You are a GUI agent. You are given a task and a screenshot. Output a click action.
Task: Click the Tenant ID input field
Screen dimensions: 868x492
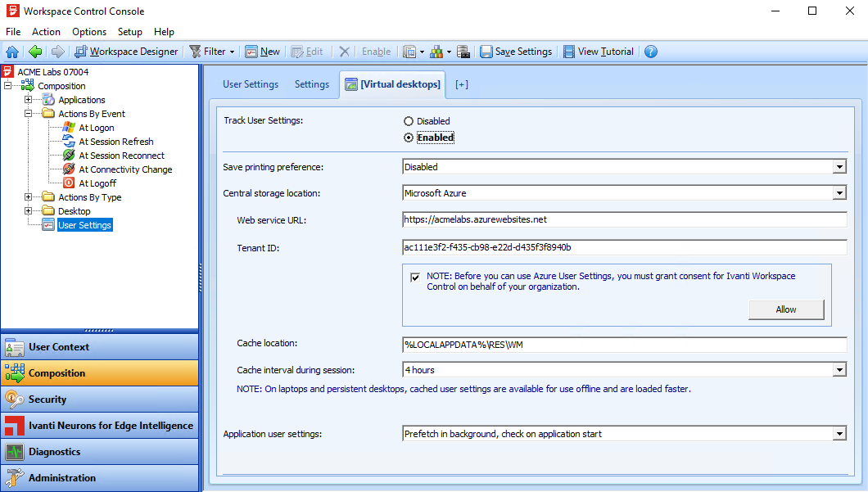[624, 247]
